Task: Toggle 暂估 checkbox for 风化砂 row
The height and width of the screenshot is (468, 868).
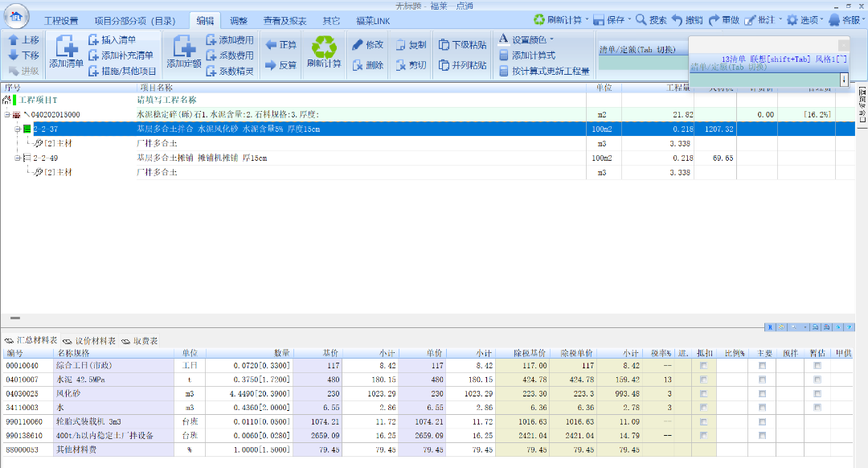Action: click(817, 393)
